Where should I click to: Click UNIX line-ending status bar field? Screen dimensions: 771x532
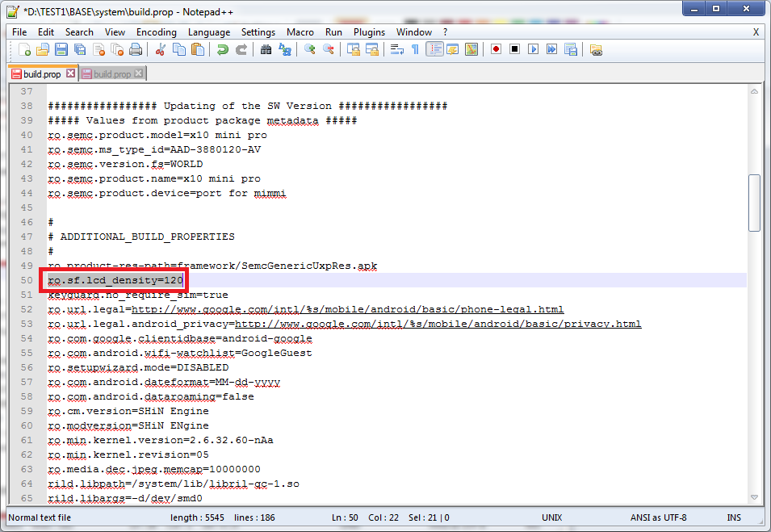(551, 517)
